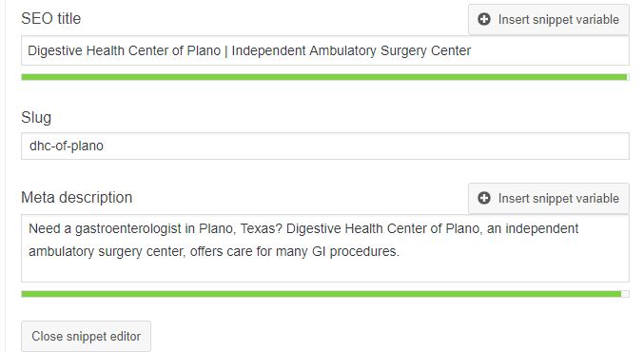Click the dhc-of-plano slug text
This screenshot has height=352, width=644.
point(67,146)
